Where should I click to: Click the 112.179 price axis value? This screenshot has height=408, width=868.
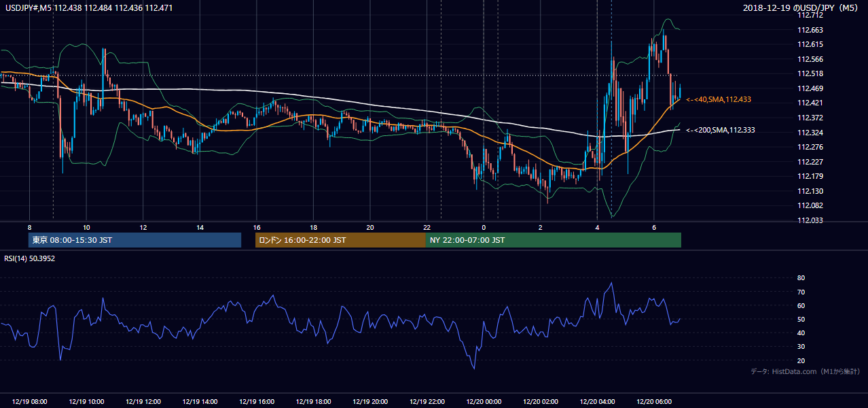(810, 176)
